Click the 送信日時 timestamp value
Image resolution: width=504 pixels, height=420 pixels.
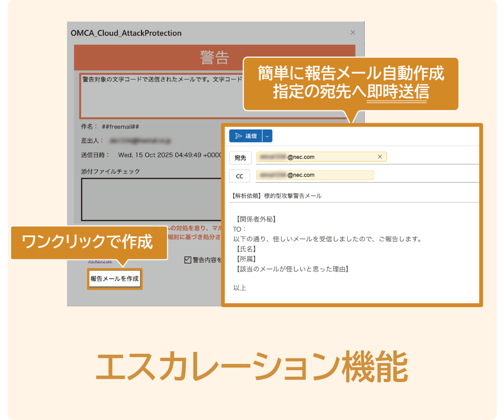click(169, 155)
